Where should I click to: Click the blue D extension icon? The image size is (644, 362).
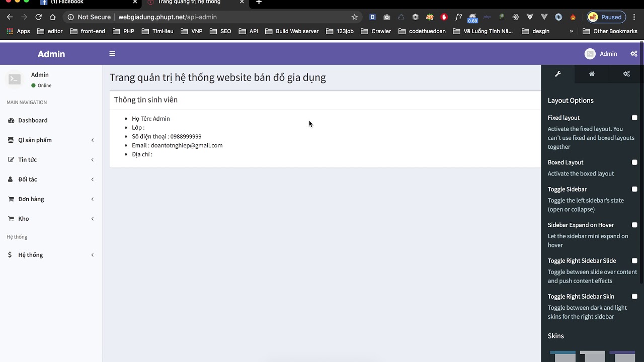point(372,17)
